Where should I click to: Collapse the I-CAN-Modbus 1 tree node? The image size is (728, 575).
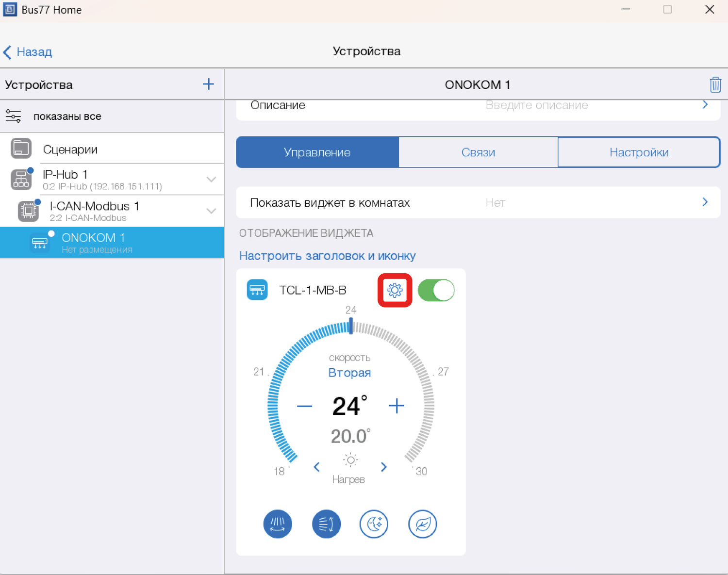211,211
